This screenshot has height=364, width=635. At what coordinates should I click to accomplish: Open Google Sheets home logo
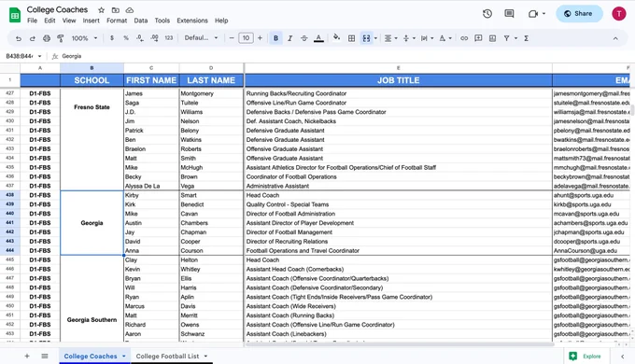tap(15, 15)
